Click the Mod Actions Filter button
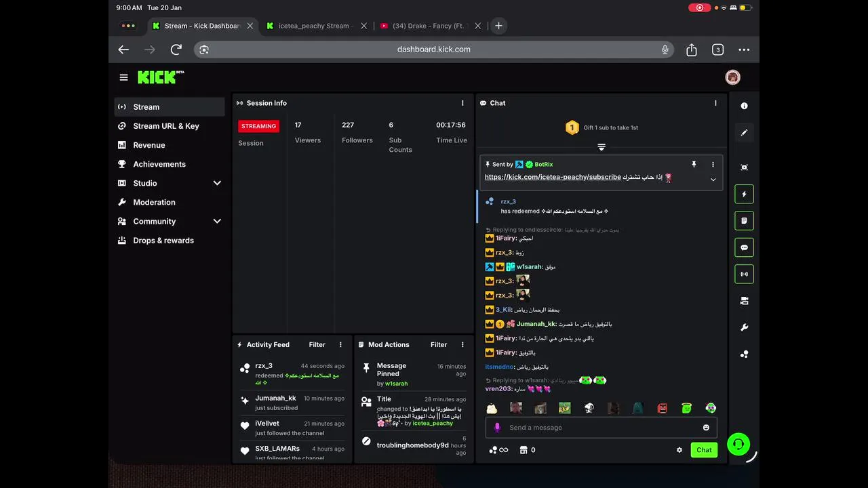868x488 pixels. [x=439, y=344]
